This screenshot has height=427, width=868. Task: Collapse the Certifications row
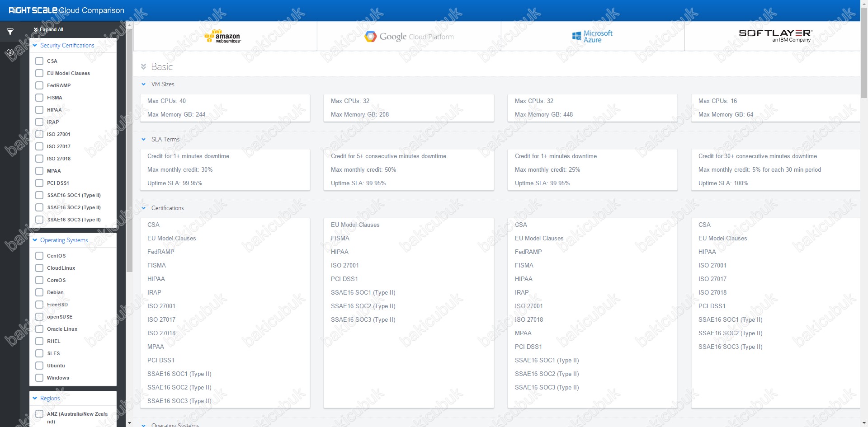tap(144, 208)
